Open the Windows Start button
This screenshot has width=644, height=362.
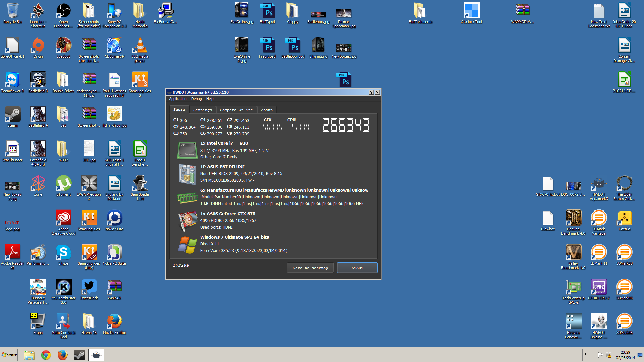pyautogui.click(x=9, y=355)
